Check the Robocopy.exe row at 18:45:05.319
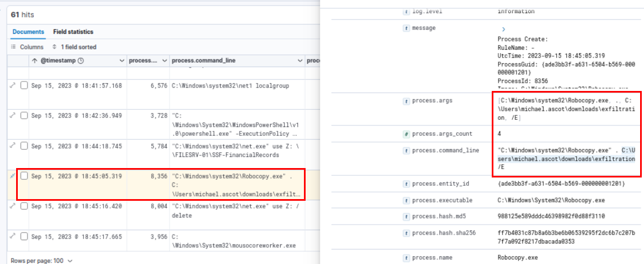 click(24, 176)
